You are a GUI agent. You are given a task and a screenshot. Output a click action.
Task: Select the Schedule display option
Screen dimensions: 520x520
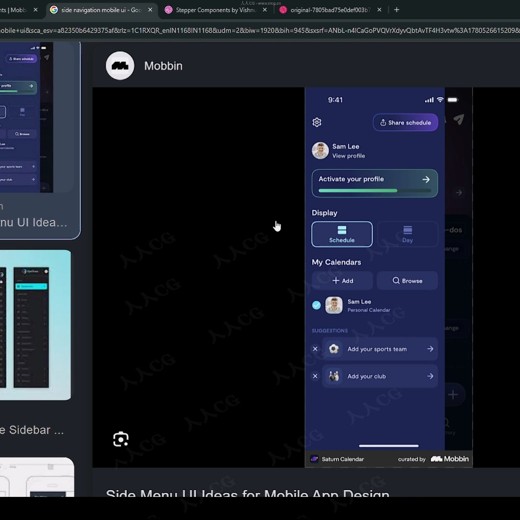[x=342, y=234]
